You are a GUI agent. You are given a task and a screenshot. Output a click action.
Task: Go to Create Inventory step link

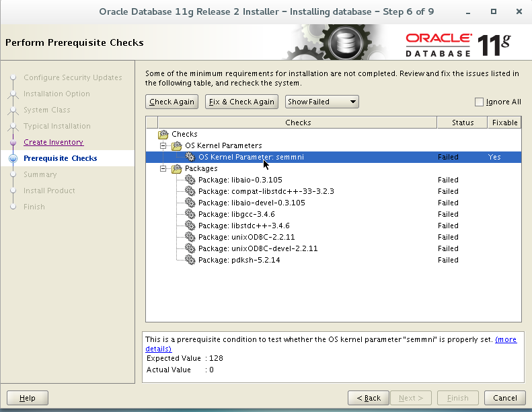tap(54, 142)
